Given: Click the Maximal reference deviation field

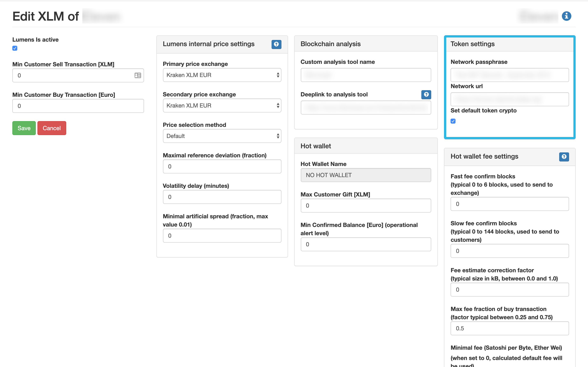Looking at the screenshot, I should 222,166.
